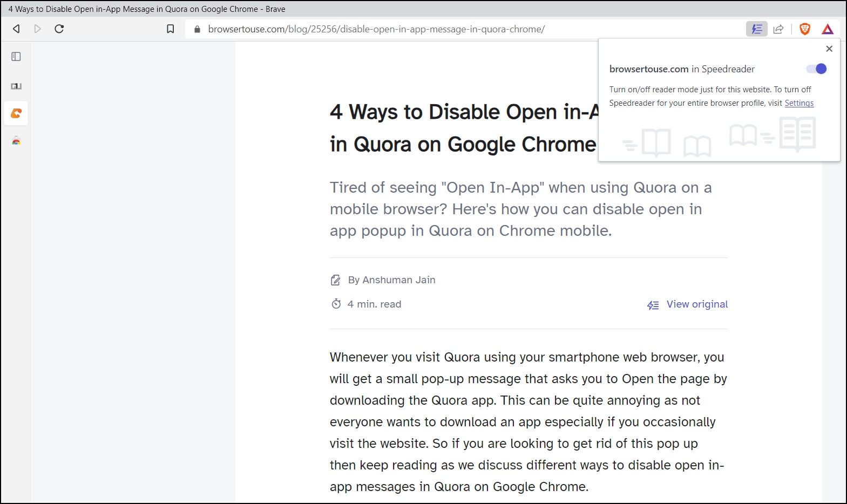Bookmark this page
Image resolution: width=847 pixels, height=504 pixels.
pyautogui.click(x=171, y=29)
